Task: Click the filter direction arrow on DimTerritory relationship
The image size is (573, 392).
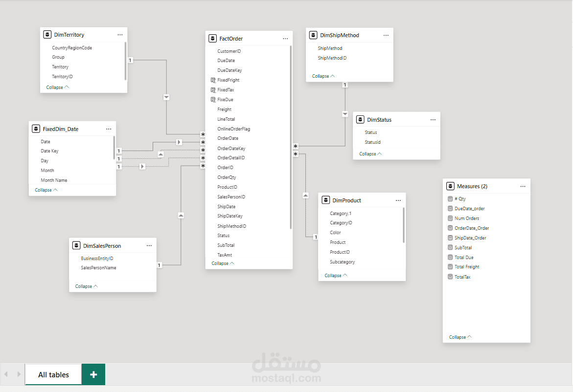Action: 166,97
